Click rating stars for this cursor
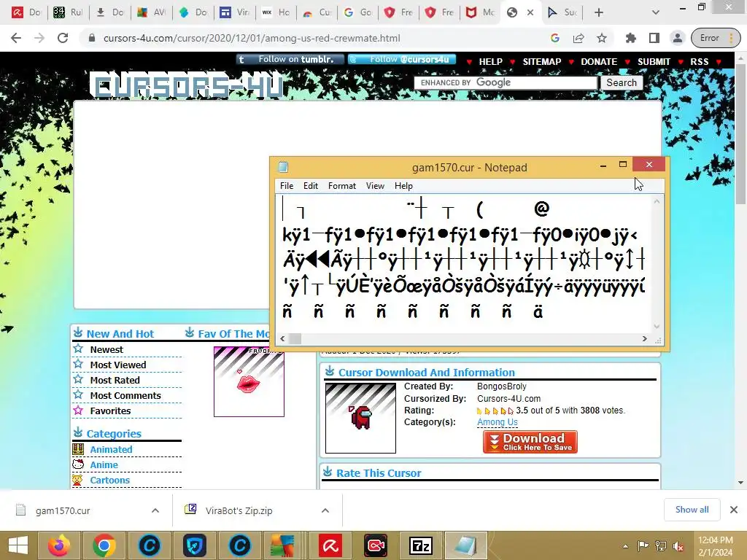This screenshot has width=747, height=560. [495, 411]
